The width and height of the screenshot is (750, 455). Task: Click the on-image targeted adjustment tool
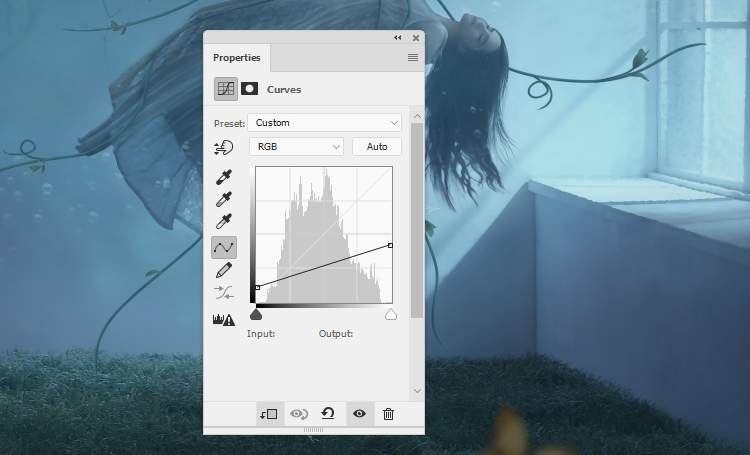click(x=225, y=147)
